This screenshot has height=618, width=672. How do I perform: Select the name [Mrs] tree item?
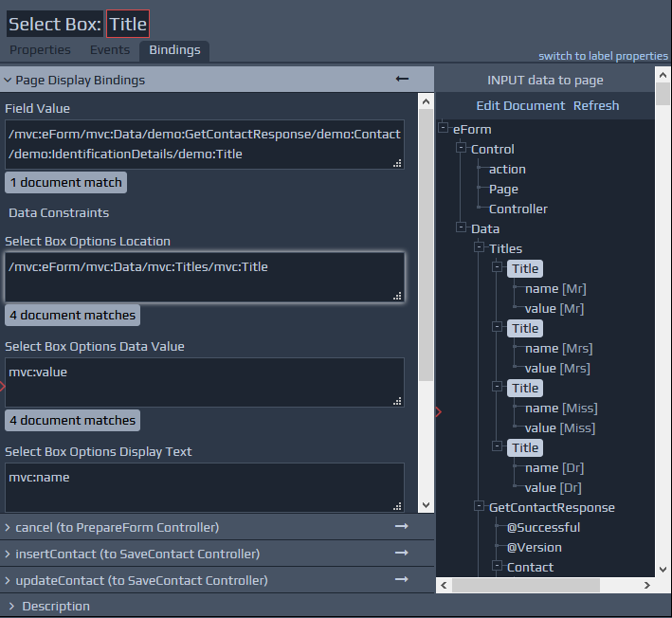point(559,349)
